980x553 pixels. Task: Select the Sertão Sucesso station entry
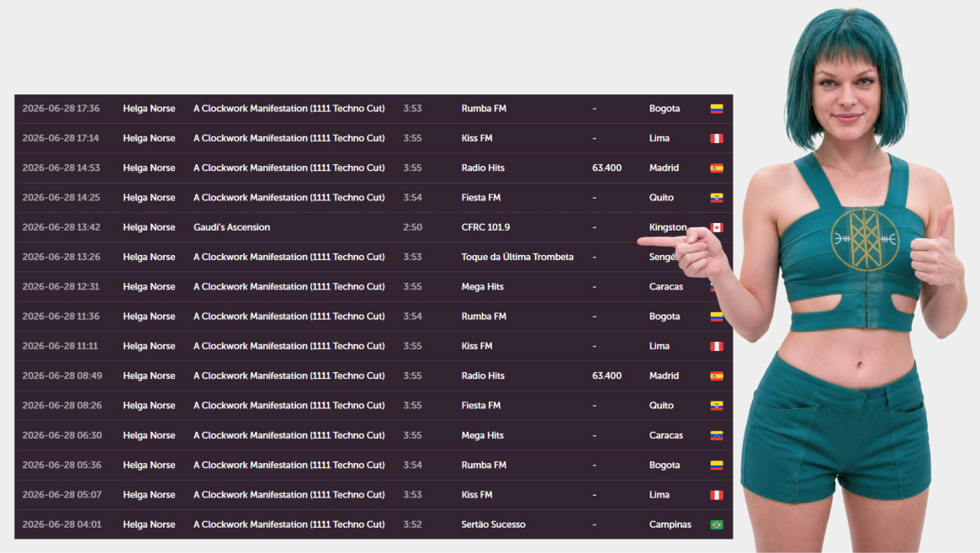[493, 524]
